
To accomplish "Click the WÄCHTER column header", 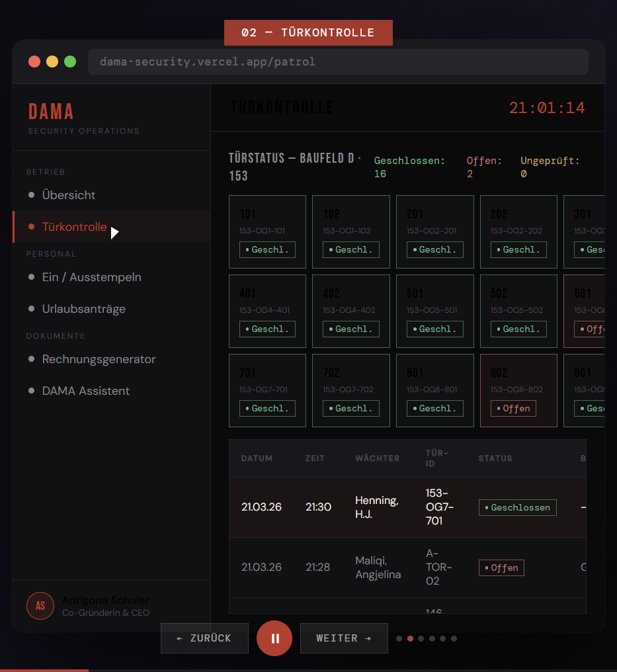I will 377,458.
